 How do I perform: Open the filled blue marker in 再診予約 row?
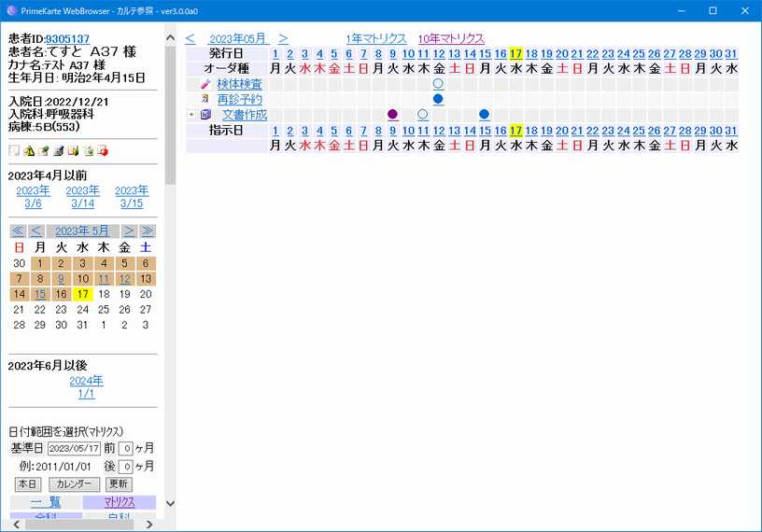tap(438, 99)
